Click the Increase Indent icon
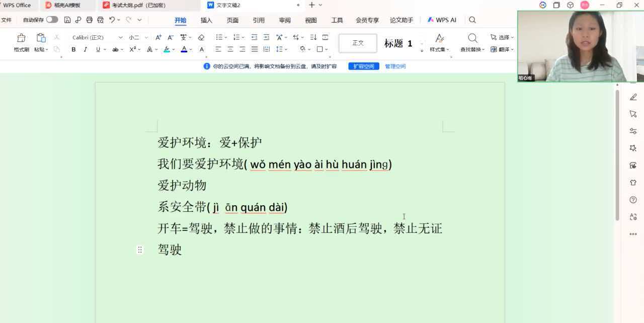Image resolution: width=644 pixels, height=323 pixels. click(266, 37)
